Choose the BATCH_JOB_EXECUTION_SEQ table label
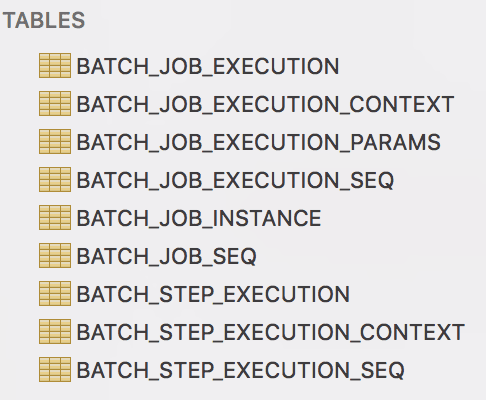The width and height of the screenshot is (486, 400). 235,181
